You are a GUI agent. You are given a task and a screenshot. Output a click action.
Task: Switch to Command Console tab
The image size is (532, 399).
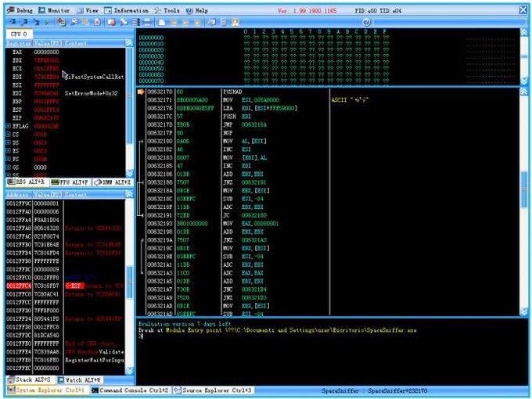[131, 390]
